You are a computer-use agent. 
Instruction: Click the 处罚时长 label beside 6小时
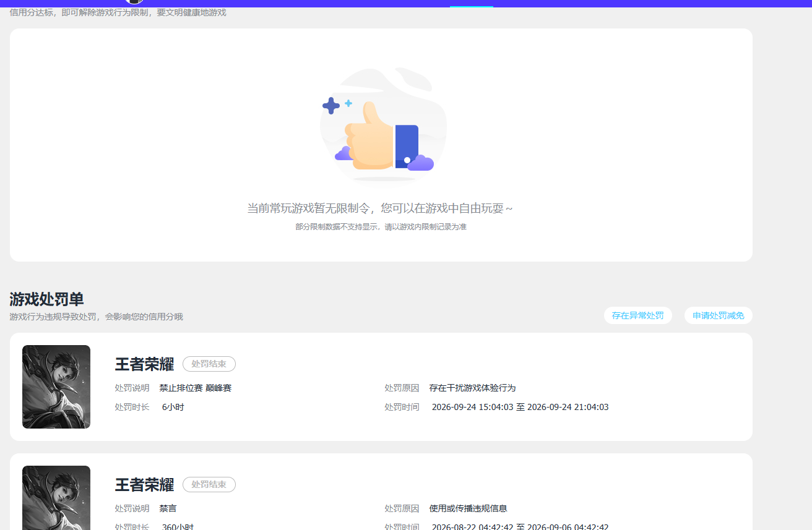click(x=132, y=407)
